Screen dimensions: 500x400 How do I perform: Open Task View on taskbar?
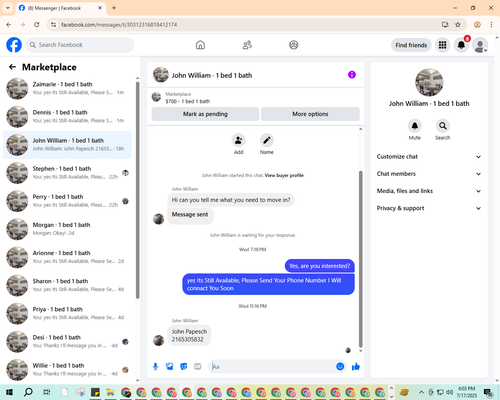(47, 392)
